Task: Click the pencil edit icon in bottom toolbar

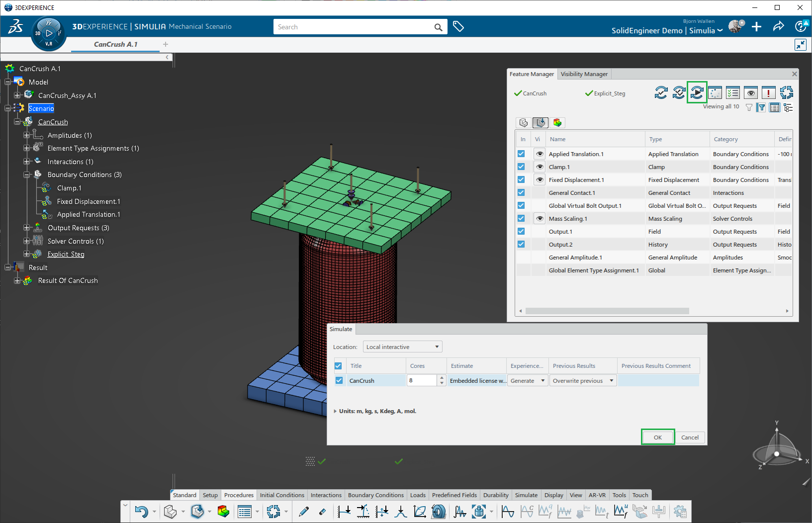Action: [x=304, y=511]
